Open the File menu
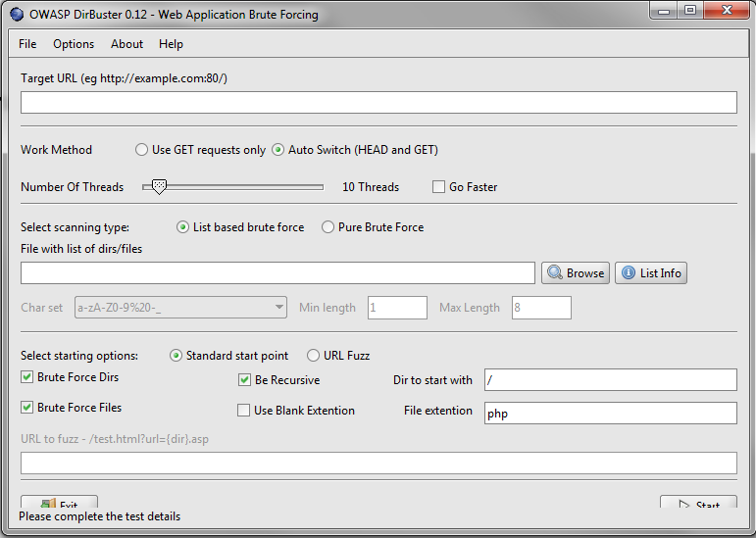Screen dimensions: 756x538 27,44
